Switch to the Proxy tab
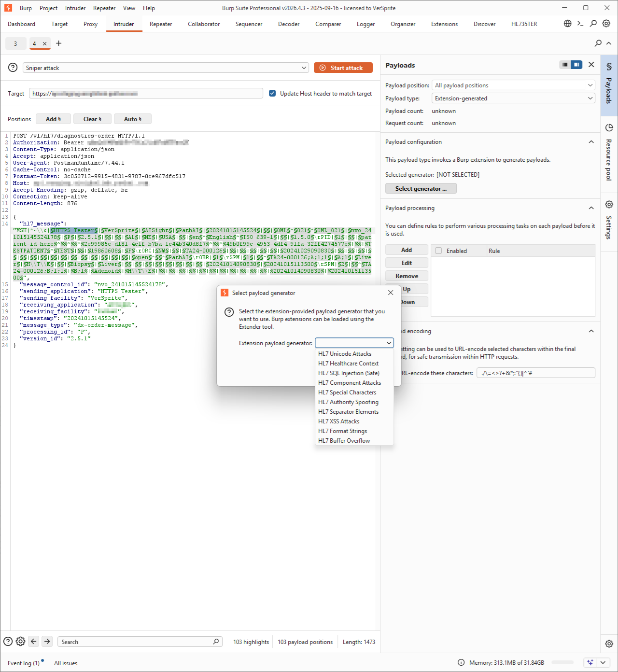The height and width of the screenshot is (672, 618). [x=90, y=24]
